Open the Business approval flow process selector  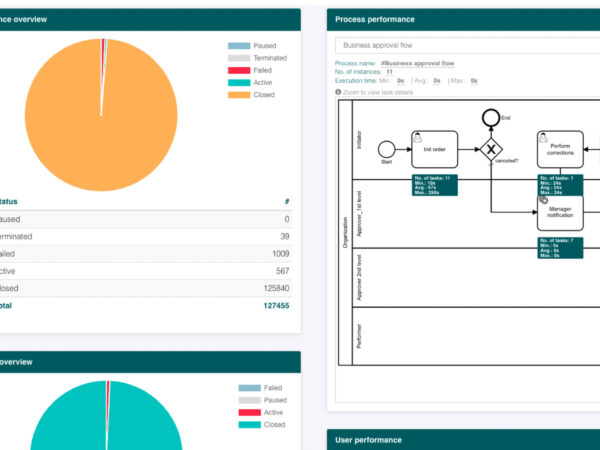468,45
